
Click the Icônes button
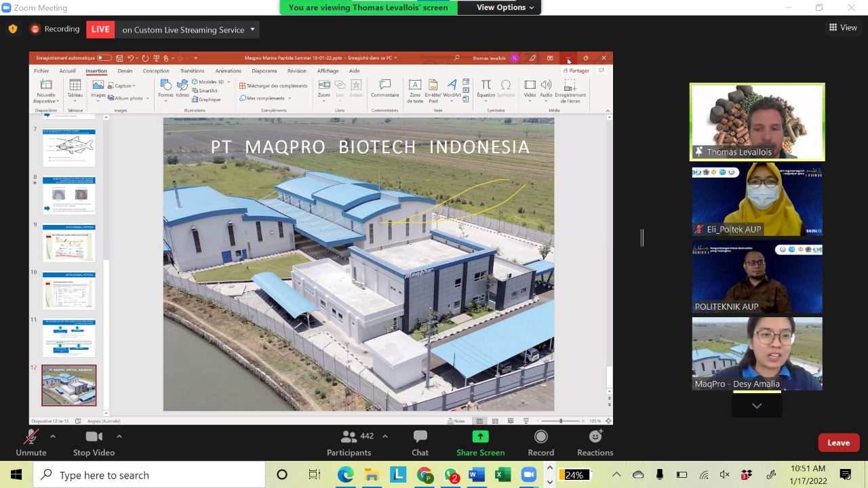pyautogui.click(x=182, y=89)
